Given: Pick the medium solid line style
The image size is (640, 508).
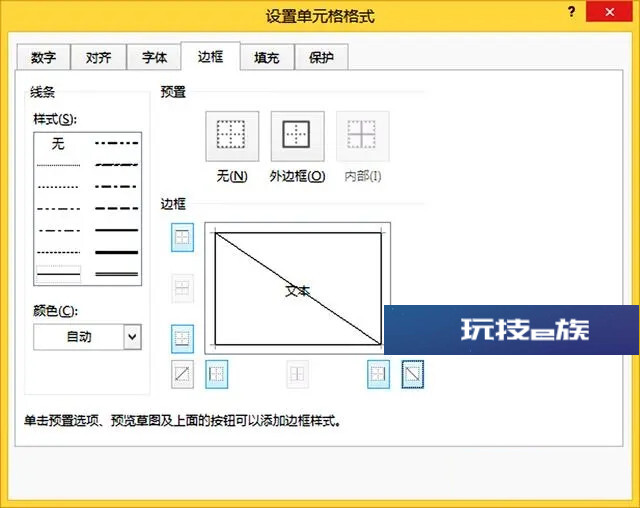Looking at the screenshot, I should pyautogui.click(x=117, y=230).
